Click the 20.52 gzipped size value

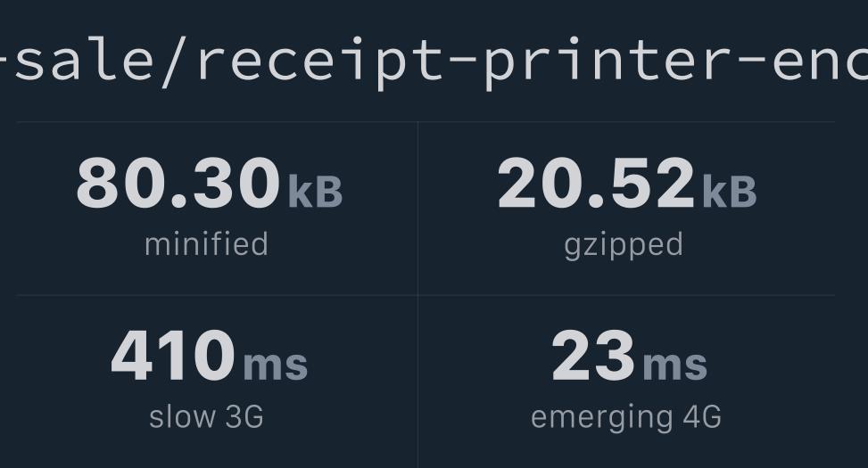(x=595, y=184)
